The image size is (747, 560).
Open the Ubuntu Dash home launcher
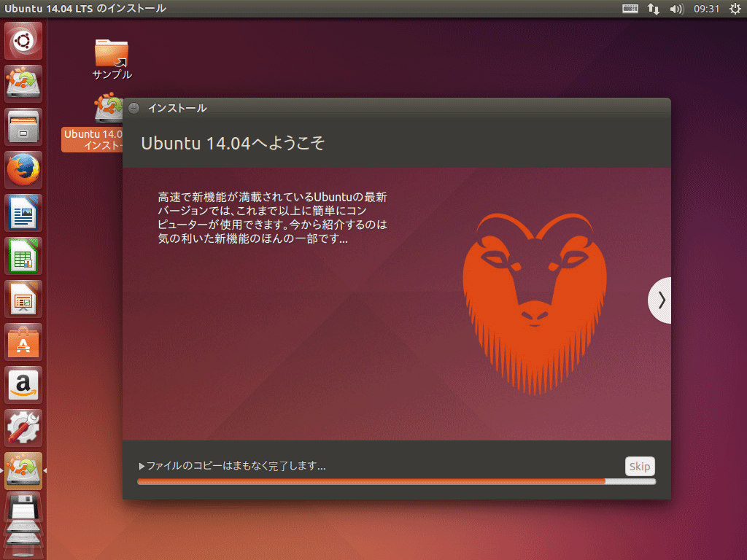pos(23,41)
